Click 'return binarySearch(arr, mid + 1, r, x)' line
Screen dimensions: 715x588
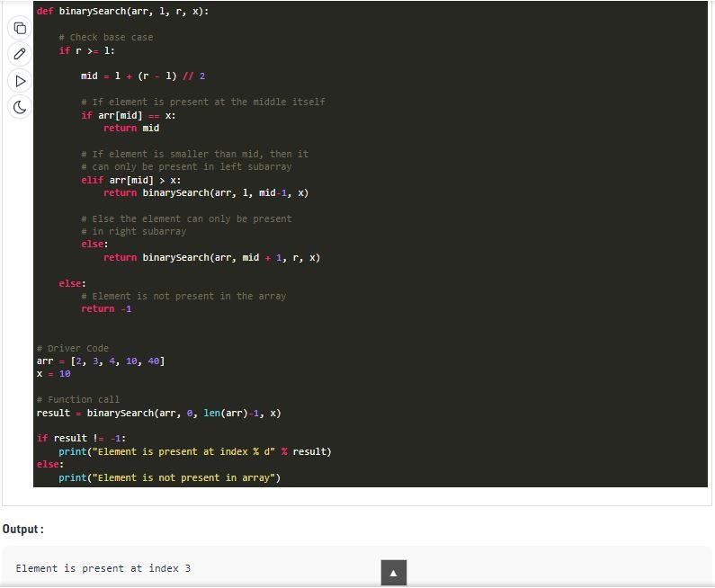click(211, 257)
